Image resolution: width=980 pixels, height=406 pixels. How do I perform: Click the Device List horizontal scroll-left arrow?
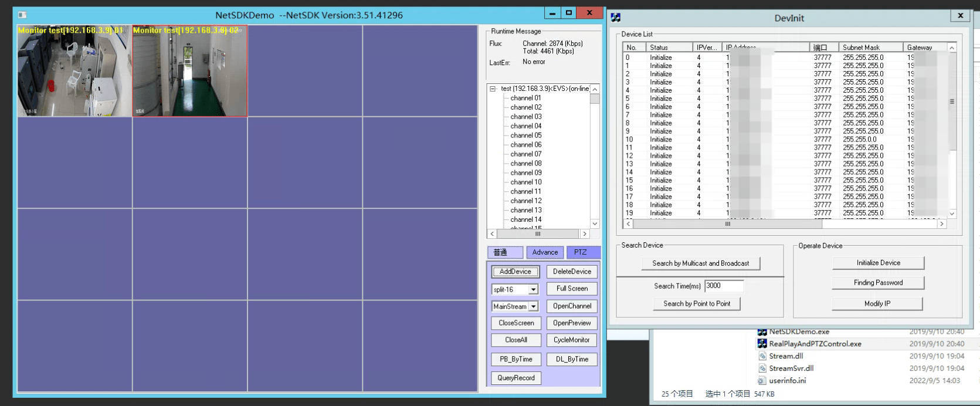[x=629, y=224]
